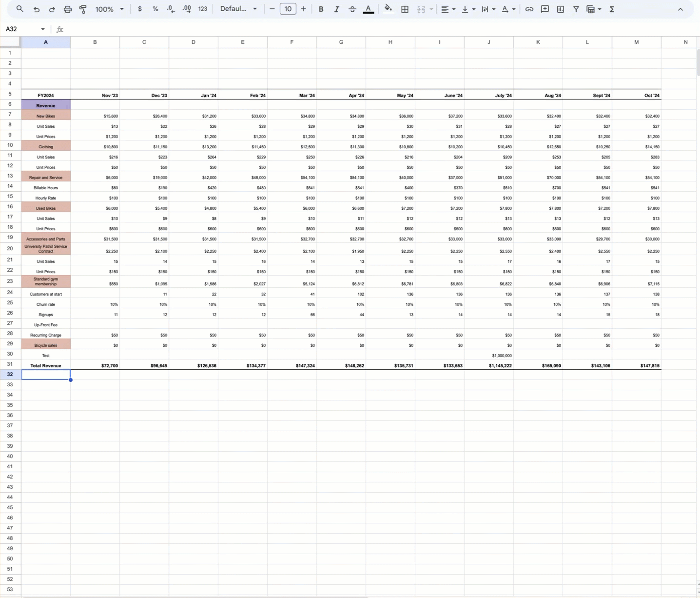This screenshot has height=598, width=700.
Task: Open the text color picker
Action: click(x=369, y=9)
